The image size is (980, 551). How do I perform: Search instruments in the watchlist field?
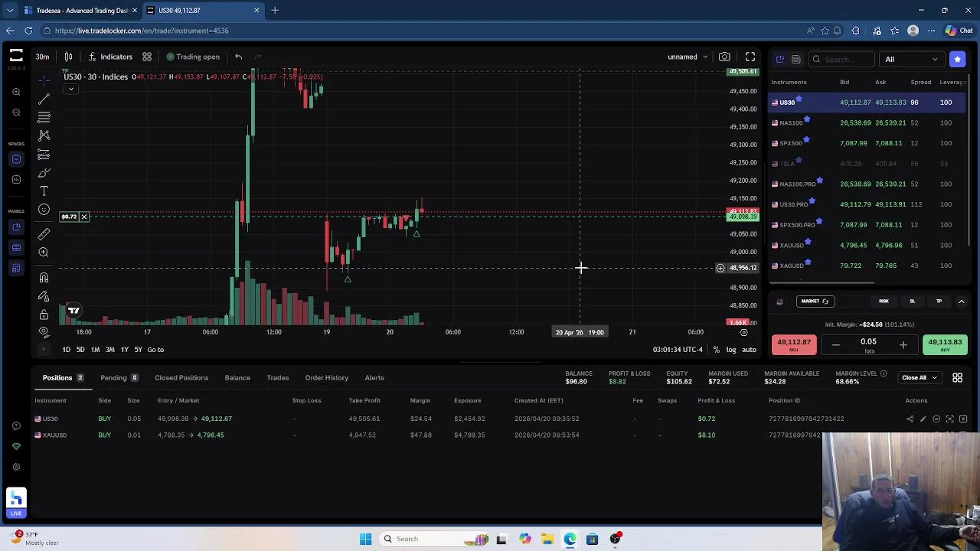click(842, 59)
